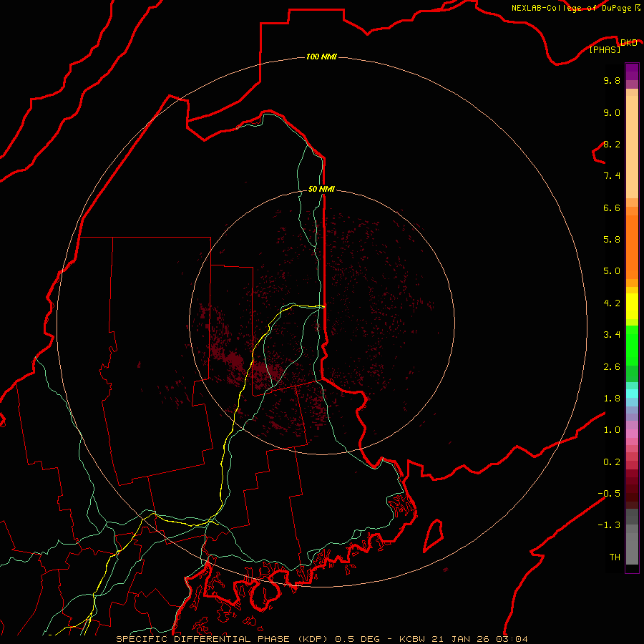
Task: Click the 7.4 legend value
Action: pos(612,176)
